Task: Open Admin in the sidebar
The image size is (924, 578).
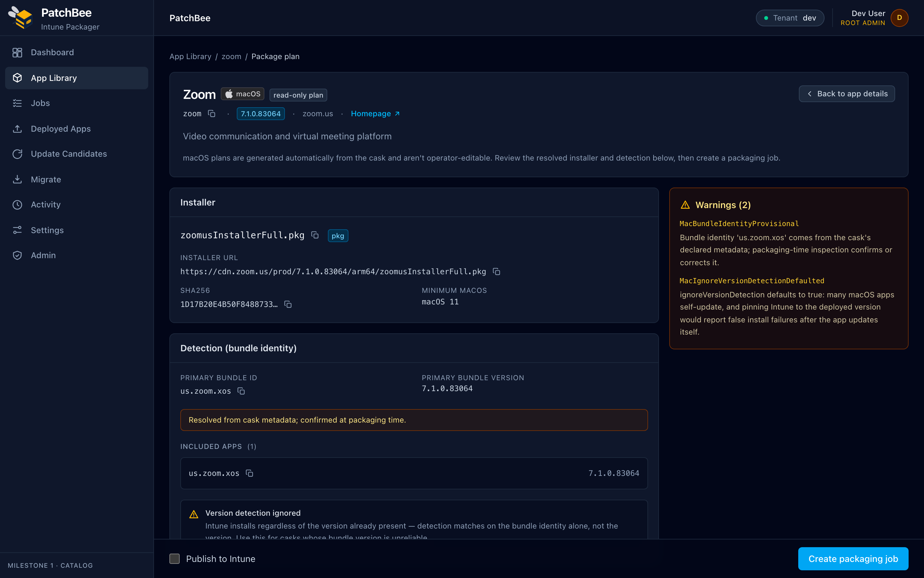Action: (x=77, y=255)
